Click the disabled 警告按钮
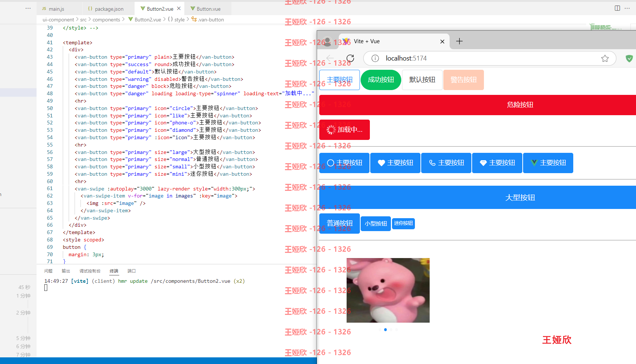This screenshot has width=636, height=364. [x=464, y=80]
